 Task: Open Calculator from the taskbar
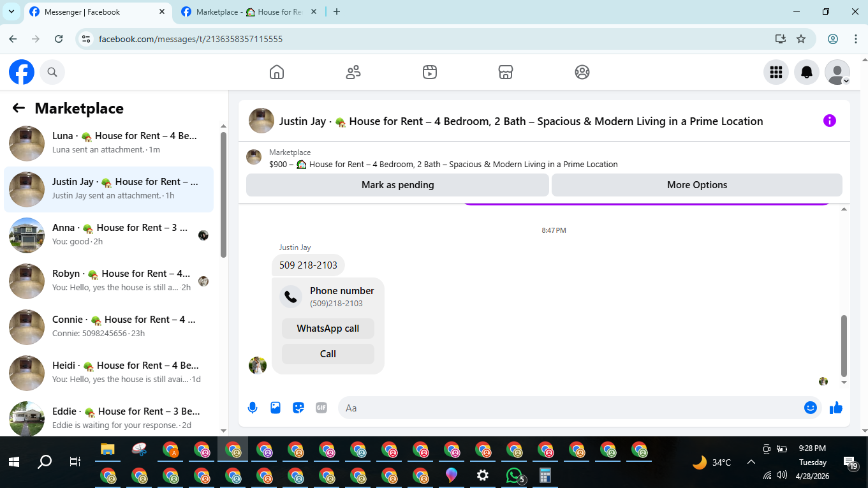pyautogui.click(x=545, y=475)
